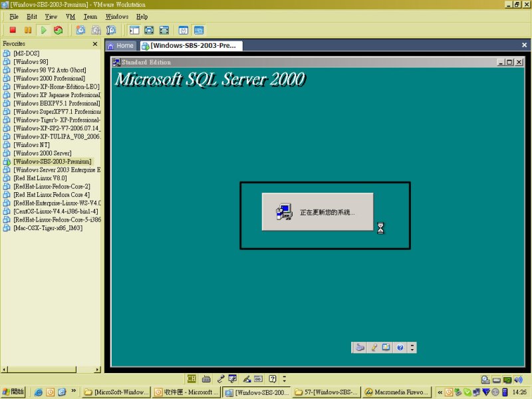Switch to Quick Switch mode icon
532x399 pixels.
(x=149, y=30)
